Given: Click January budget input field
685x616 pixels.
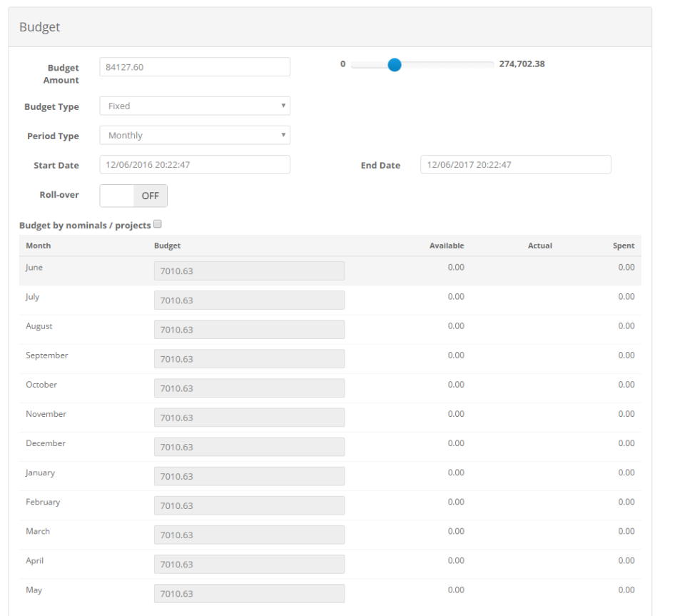Looking at the screenshot, I should pos(249,476).
